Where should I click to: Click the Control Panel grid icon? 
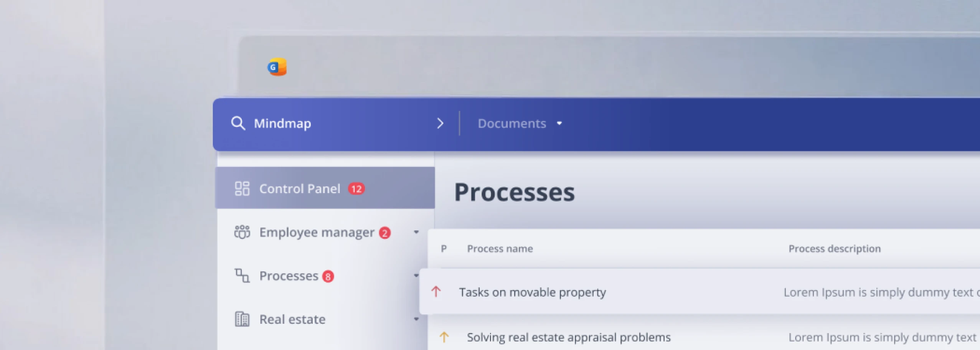pyautogui.click(x=242, y=189)
